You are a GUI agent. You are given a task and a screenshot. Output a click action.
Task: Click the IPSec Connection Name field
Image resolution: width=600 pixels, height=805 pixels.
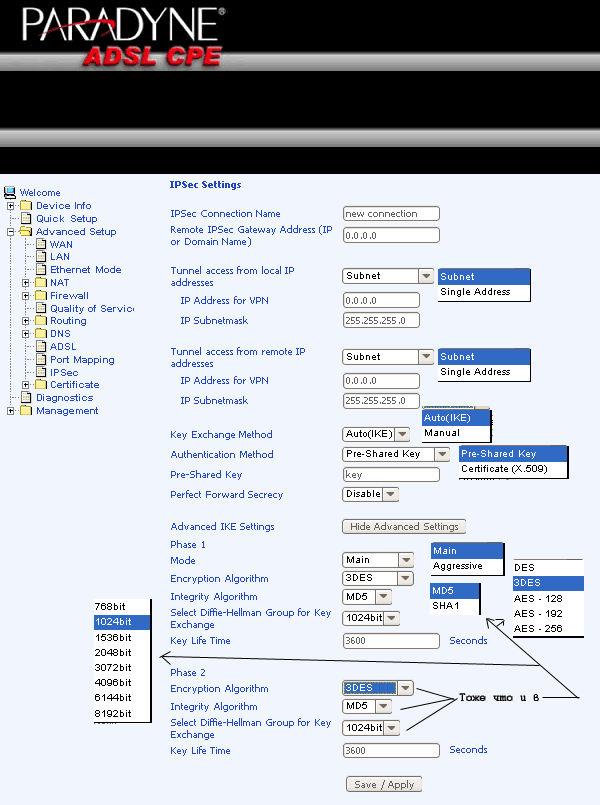[391, 214]
